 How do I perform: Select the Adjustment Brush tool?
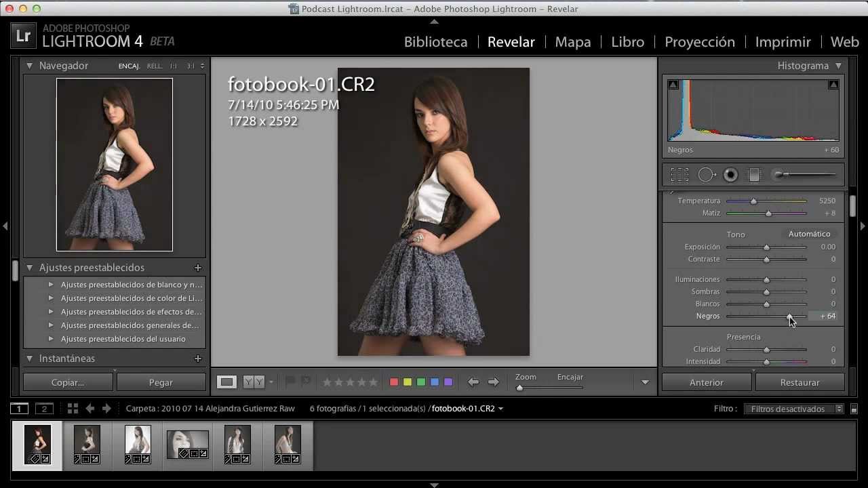(x=806, y=175)
